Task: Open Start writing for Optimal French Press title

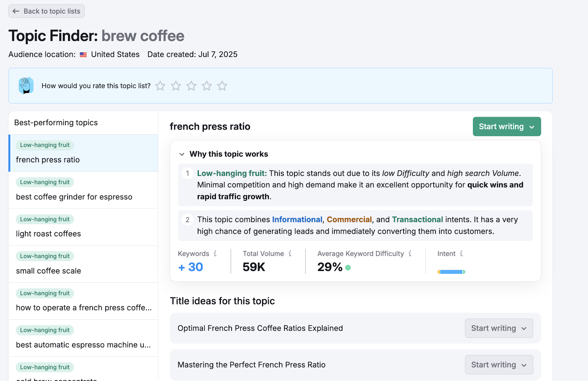Action: pos(499,328)
